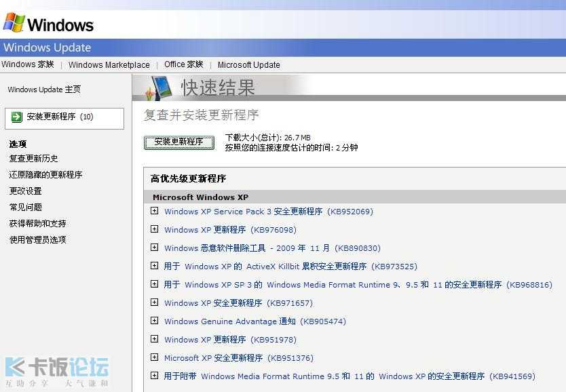Open 获得帮助和支持 help link
Image resolution: width=566 pixels, height=392 pixels.
point(38,223)
